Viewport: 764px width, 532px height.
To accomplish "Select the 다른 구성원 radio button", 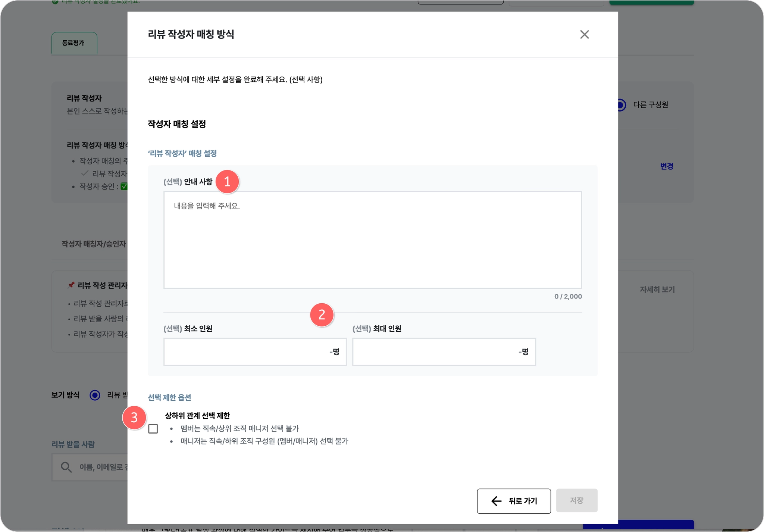I will tap(621, 105).
